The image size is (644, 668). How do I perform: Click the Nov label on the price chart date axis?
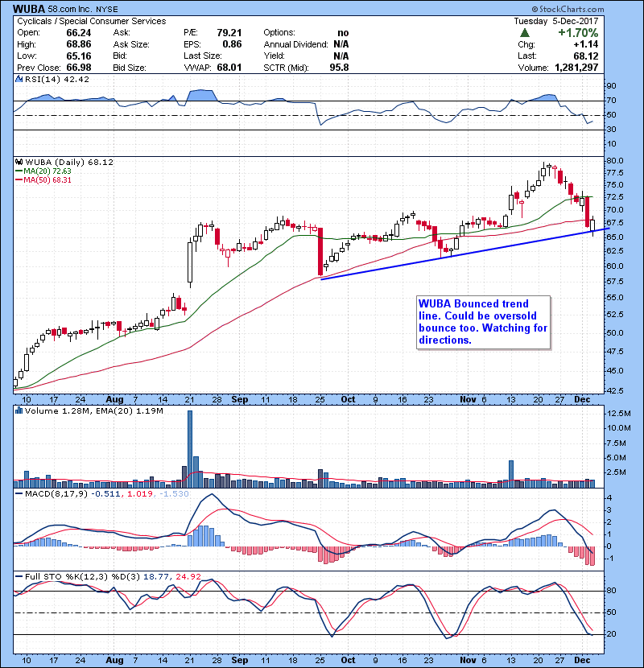click(468, 399)
